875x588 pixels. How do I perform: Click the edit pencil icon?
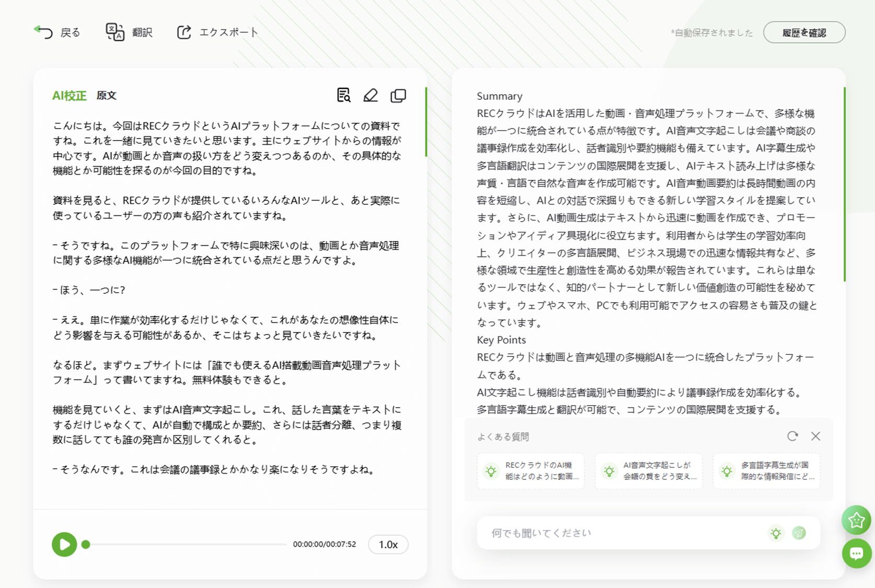pos(371,95)
